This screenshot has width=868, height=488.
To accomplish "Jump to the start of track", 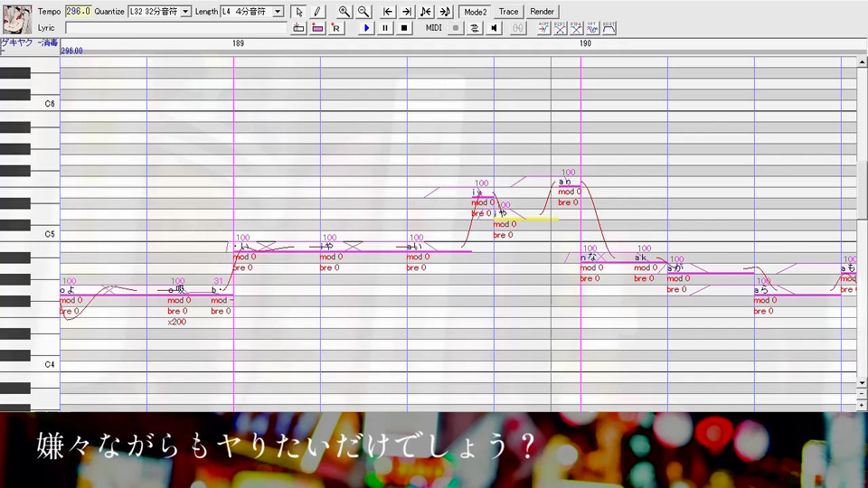I will (388, 12).
